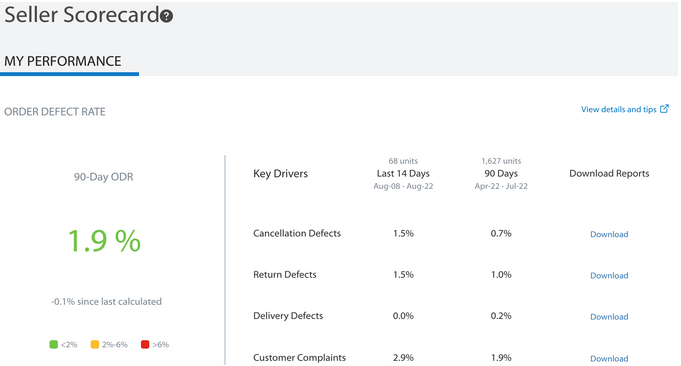Screen dimensions: 681x366
Task: Click the Key Drivers heading
Action: (281, 174)
